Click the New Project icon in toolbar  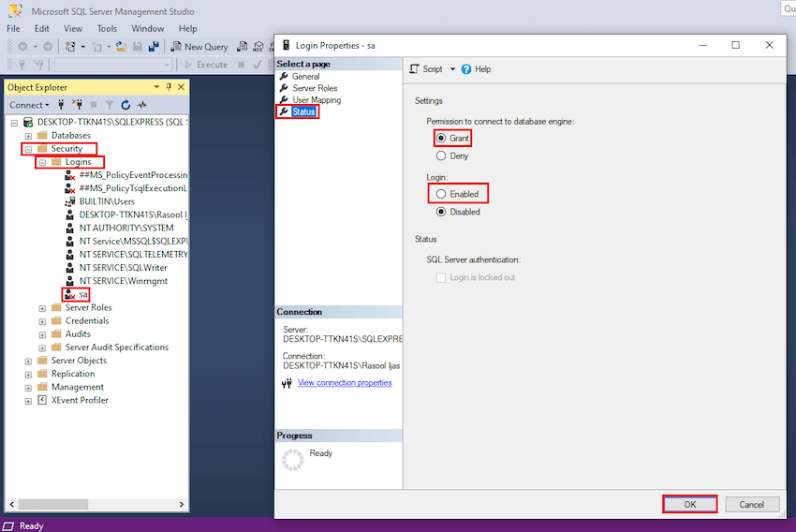point(70,47)
